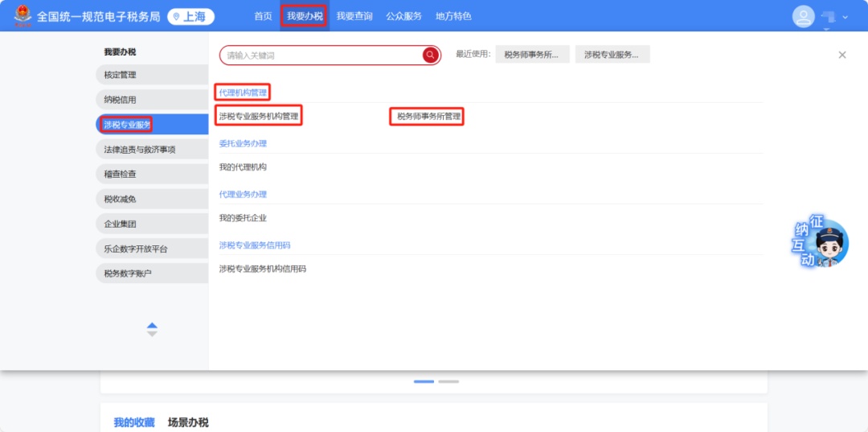Screen dimensions: 868x432
Task: Select 纳税信用 in the sidebar
Action: click(x=121, y=100)
